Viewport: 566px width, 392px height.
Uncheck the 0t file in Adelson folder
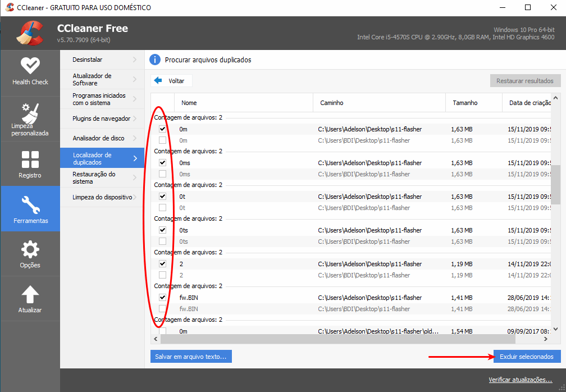[162, 197]
